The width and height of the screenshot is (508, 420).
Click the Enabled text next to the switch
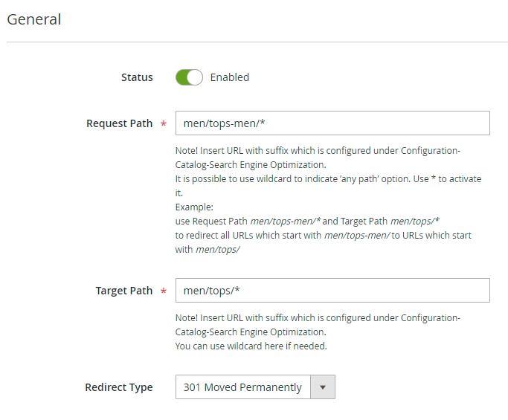pyautogui.click(x=230, y=77)
